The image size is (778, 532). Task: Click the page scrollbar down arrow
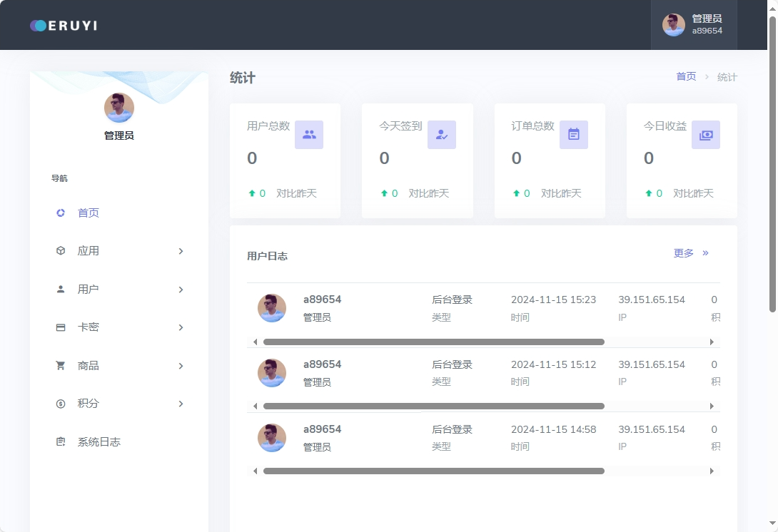coord(772,523)
